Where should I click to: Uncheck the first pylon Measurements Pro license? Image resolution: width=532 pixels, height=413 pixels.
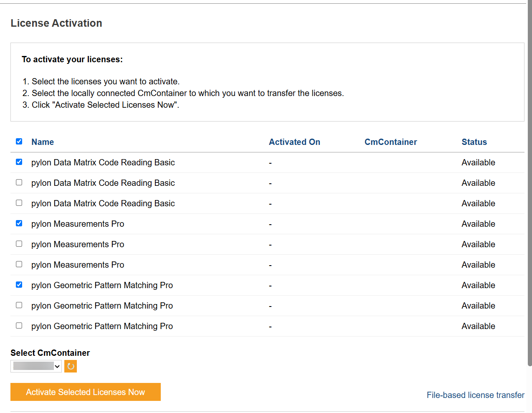pyautogui.click(x=19, y=223)
